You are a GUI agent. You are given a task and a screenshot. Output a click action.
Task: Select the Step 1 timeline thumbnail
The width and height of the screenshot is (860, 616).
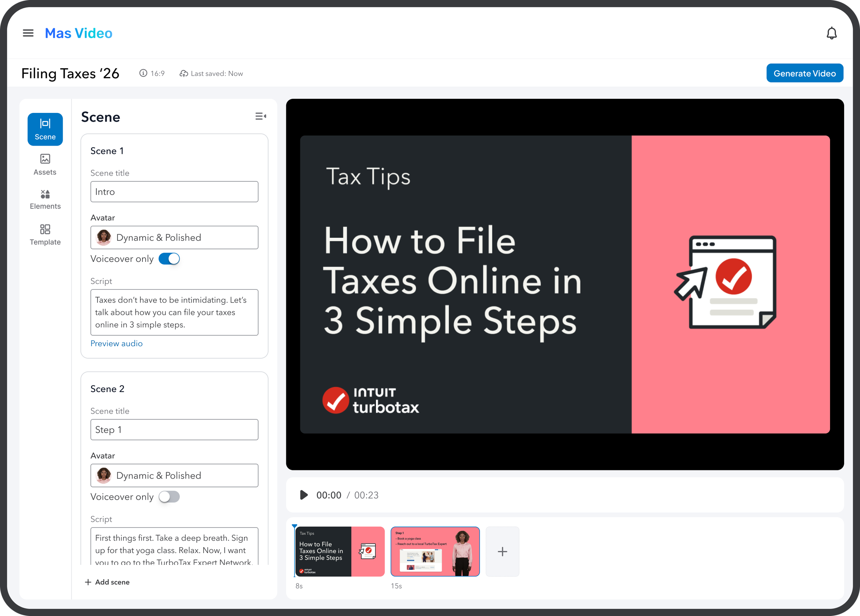[435, 551]
